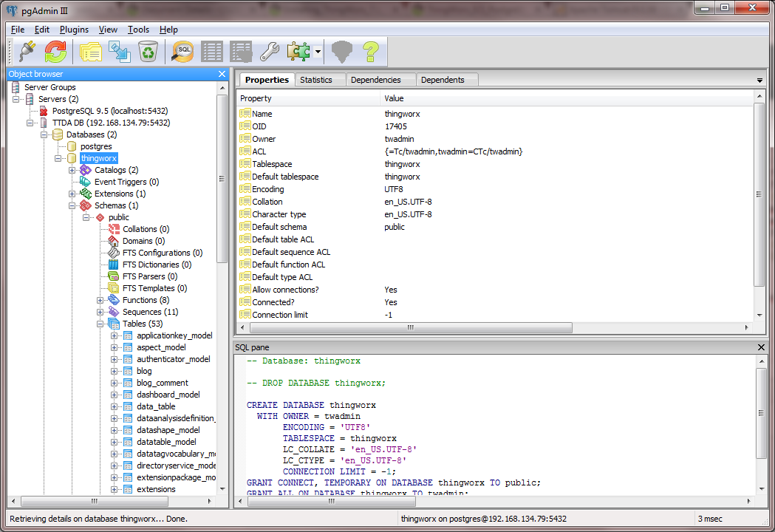775x532 pixels.
Task: Click the Encoding property row
Action: click(495, 189)
